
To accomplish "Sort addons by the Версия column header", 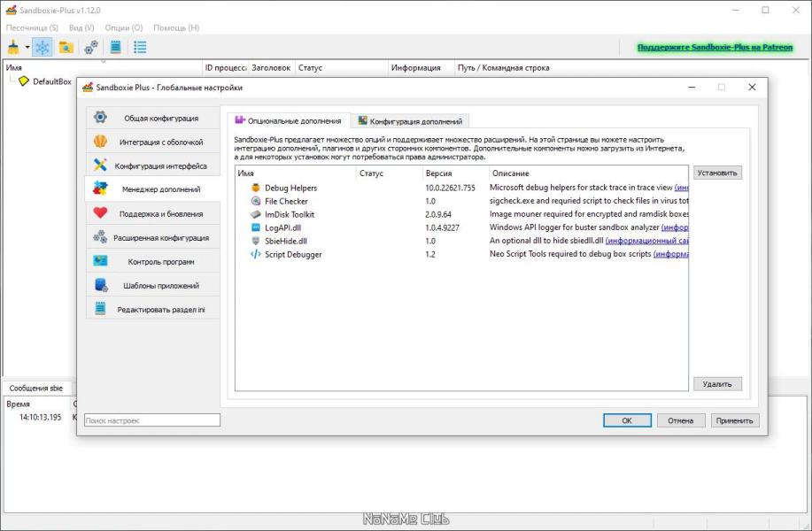I will coord(455,173).
